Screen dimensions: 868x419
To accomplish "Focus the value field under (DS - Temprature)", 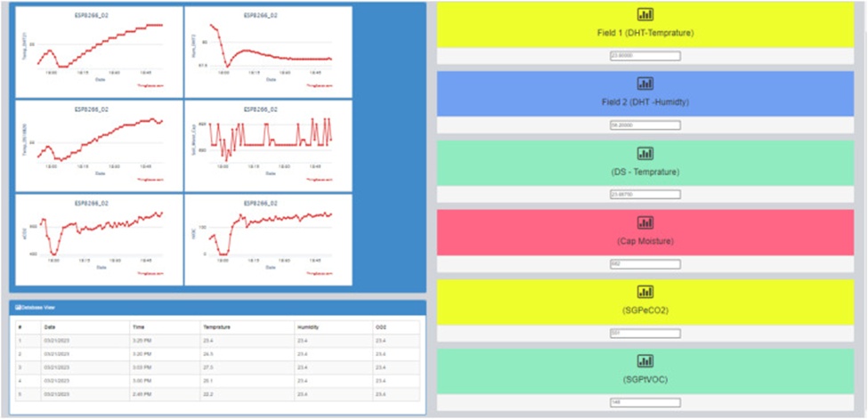I will [645, 195].
